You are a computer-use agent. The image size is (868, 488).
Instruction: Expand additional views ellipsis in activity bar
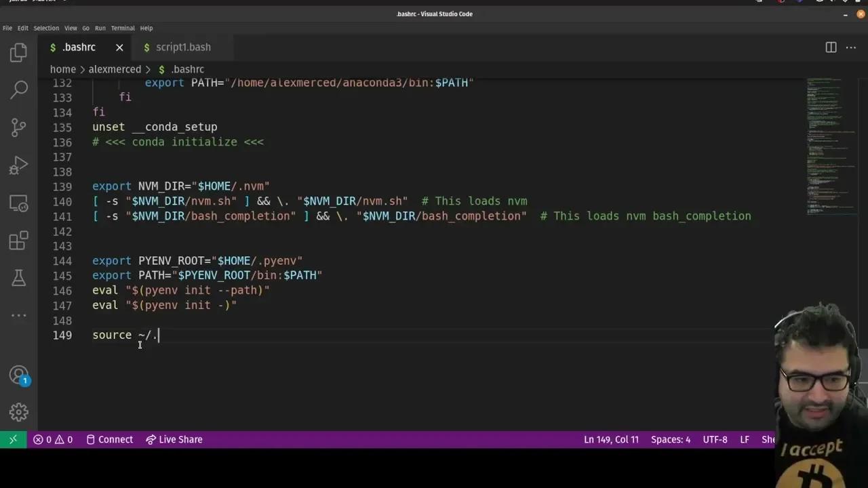click(x=18, y=314)
